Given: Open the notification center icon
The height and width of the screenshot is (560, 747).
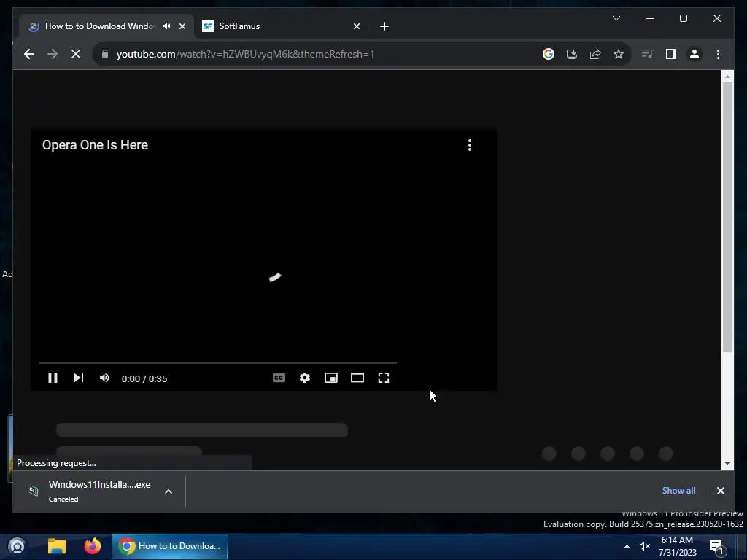Looking at the screenshot, I should click(x=716, y=547).
